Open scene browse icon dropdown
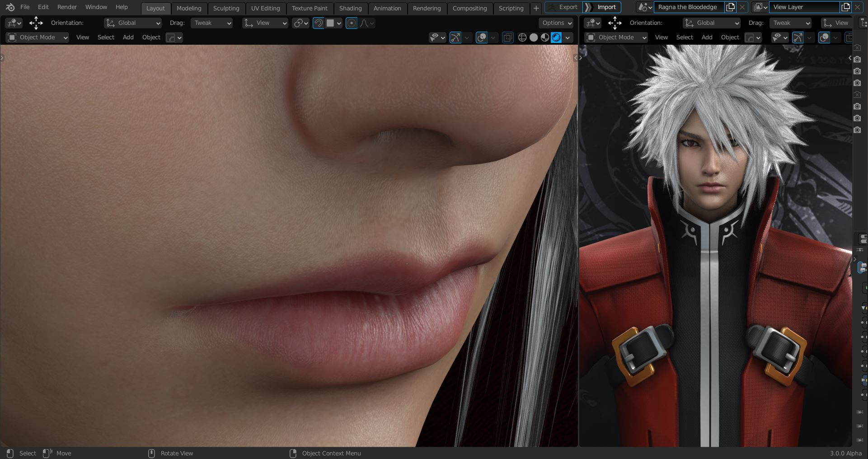This screenshot has height=459, width=868. pos(644,7)
